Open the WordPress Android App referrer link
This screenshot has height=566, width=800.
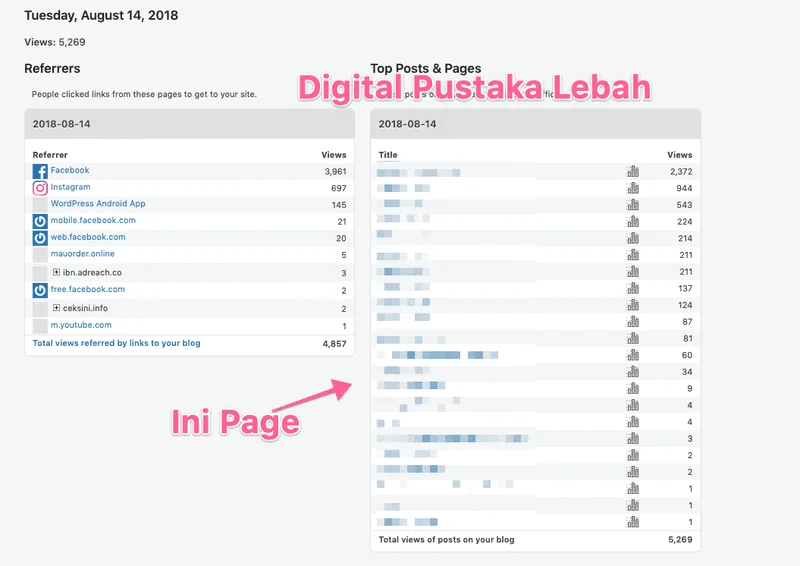coord(98,203)
